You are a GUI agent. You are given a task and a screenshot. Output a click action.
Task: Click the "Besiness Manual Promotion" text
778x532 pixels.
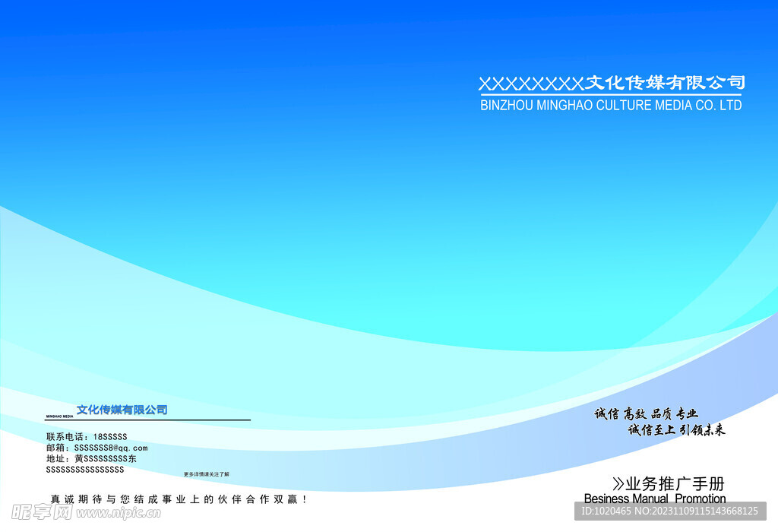(655, 499)
